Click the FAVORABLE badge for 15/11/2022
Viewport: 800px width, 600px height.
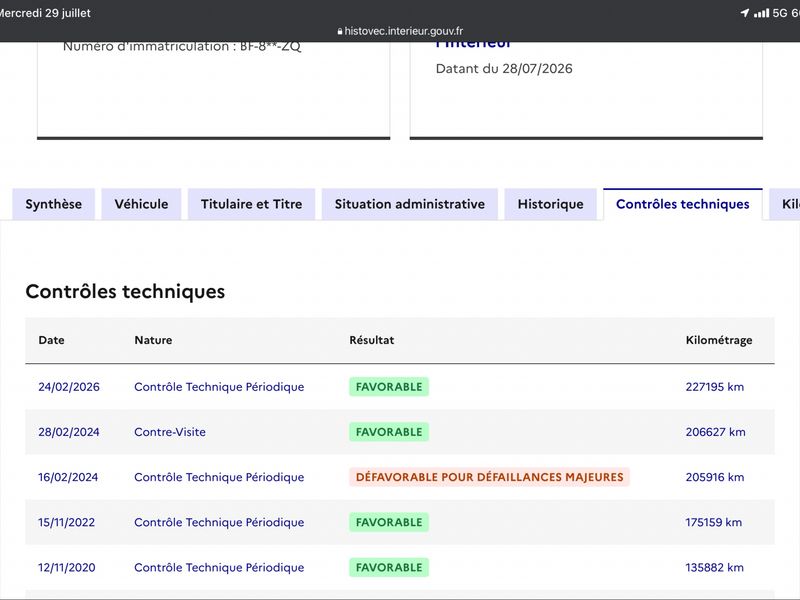point(389,522)
